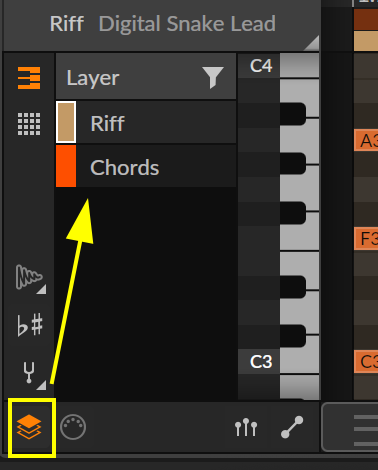The width and height of the screenshot is (378, 470).
Task: Toggle the orange layers stack icon
Action: 29,427
